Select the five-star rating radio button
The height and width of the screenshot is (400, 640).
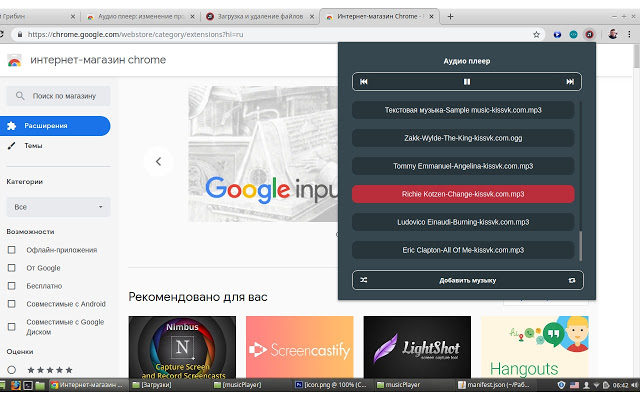coord(11,370)
